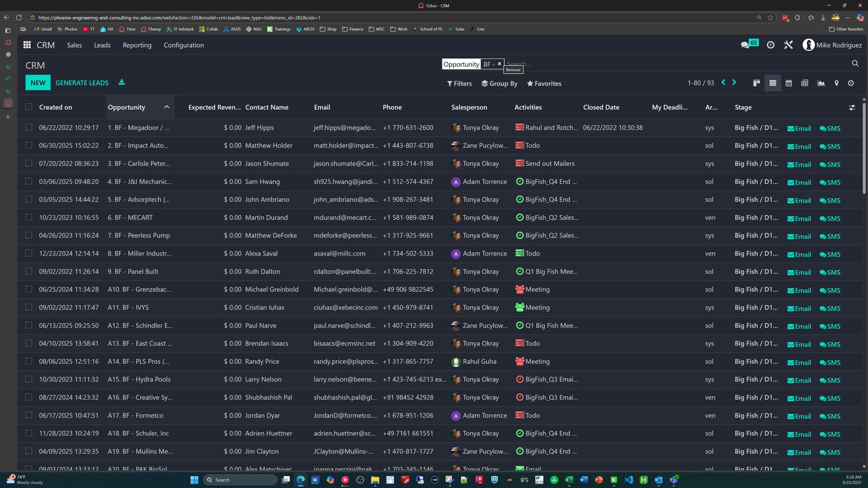Remove the Opportunity BF search facet
The image size is (868, 488).
[x=500, y=64]
